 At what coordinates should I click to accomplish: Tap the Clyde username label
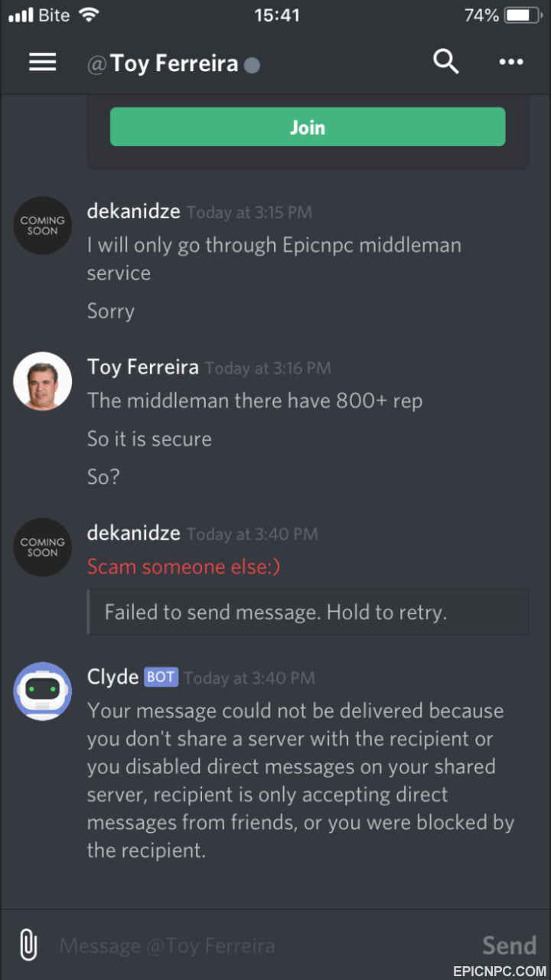(112, 677)
